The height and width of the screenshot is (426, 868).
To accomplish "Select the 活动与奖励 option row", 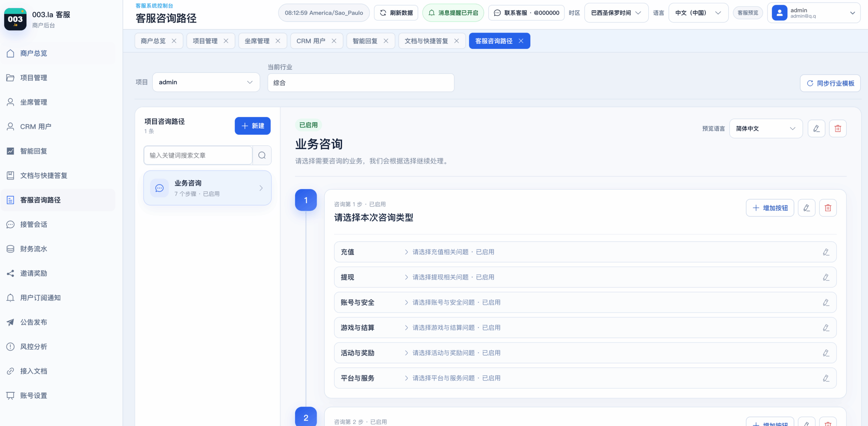I will 585,353.
